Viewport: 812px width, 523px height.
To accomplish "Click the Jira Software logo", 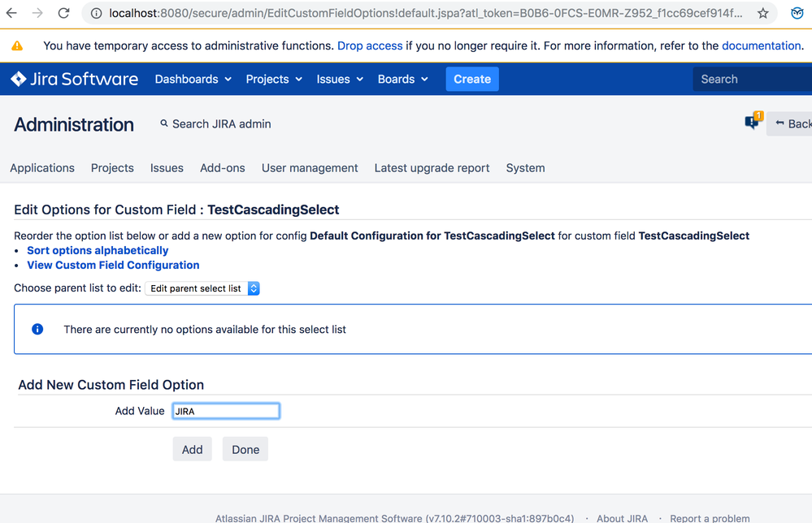I will click(x=75, y=79).
